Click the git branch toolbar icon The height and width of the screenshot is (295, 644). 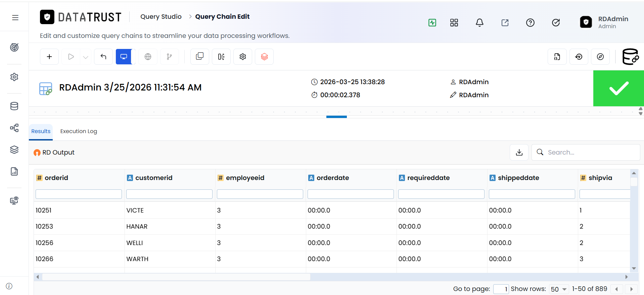pyautogui.click(x=169, y=57)
